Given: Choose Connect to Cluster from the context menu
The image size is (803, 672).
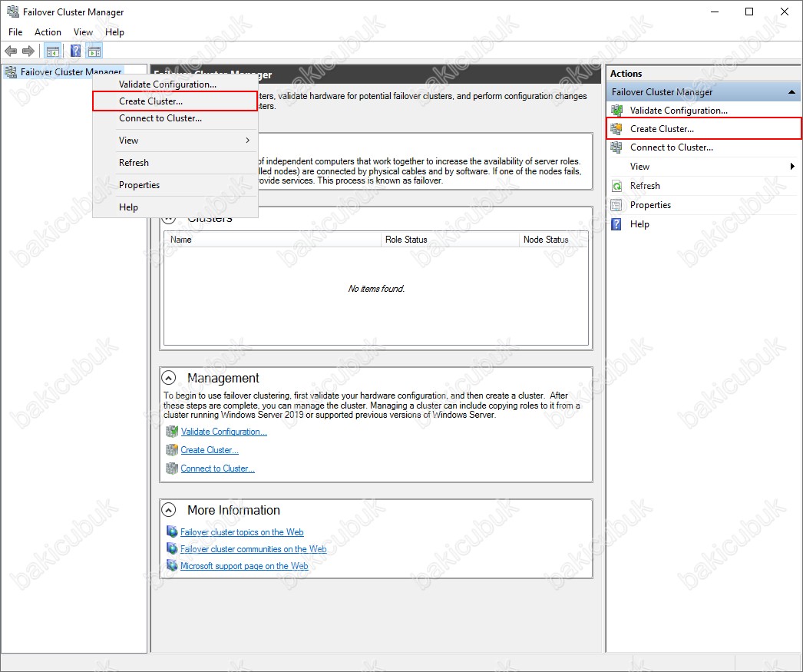Looking at the screenshot, I should click(x=175, y=118).
